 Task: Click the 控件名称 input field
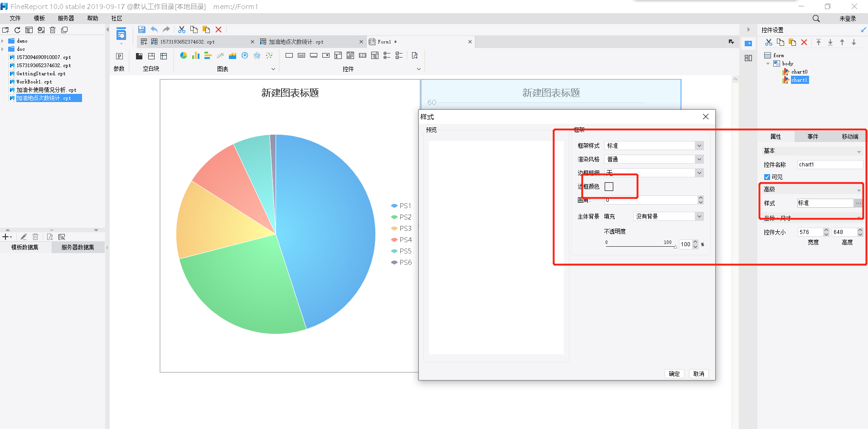click(830, 165)
